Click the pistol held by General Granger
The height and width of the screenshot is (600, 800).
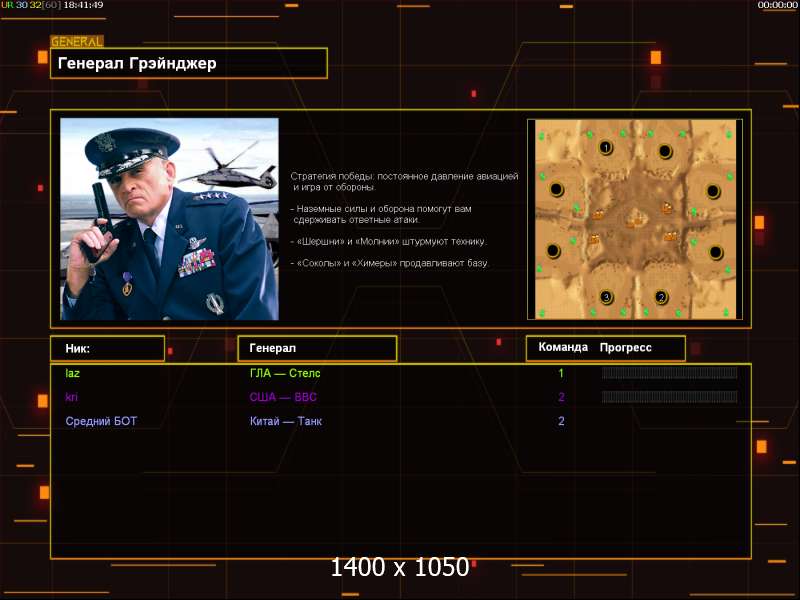tap(96, 215)
